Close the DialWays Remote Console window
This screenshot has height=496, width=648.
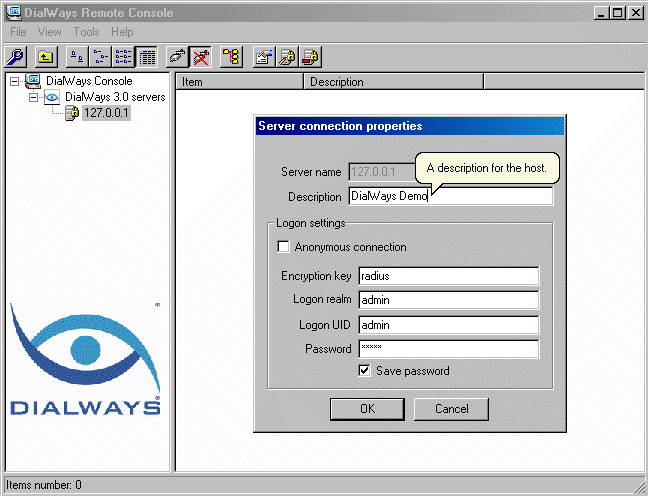[x=636, y=13]
